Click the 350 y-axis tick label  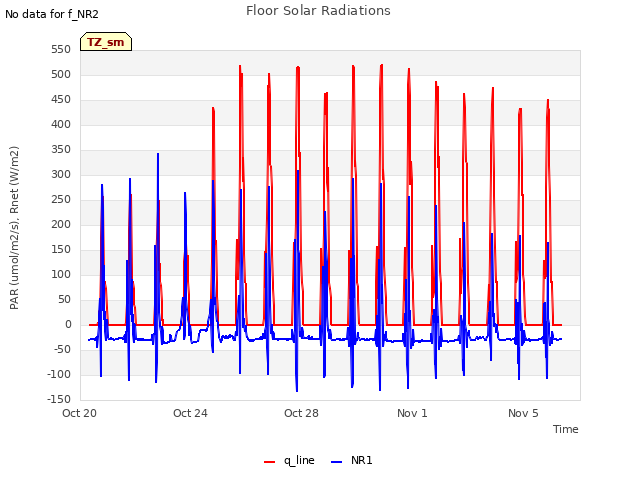[61, 150]
